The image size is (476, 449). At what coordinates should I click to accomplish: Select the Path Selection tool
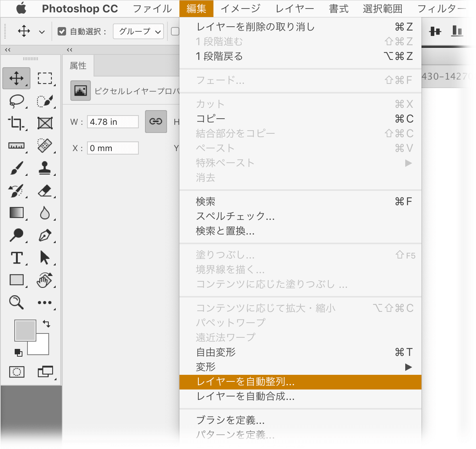coord(45,257)
